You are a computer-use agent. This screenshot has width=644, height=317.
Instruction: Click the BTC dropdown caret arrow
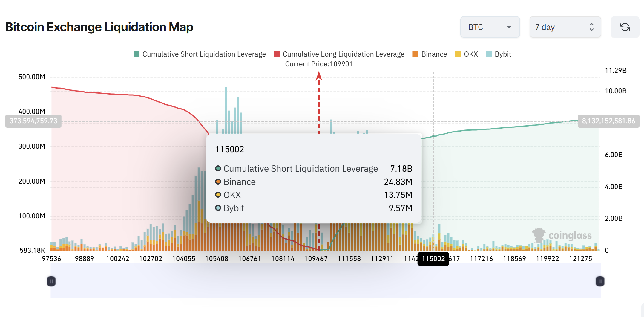pyautogui.click(x=509, y=27)
